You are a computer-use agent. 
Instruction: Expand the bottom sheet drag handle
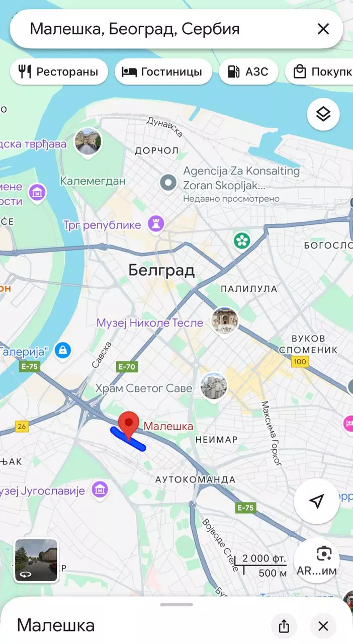coord(176,604)
